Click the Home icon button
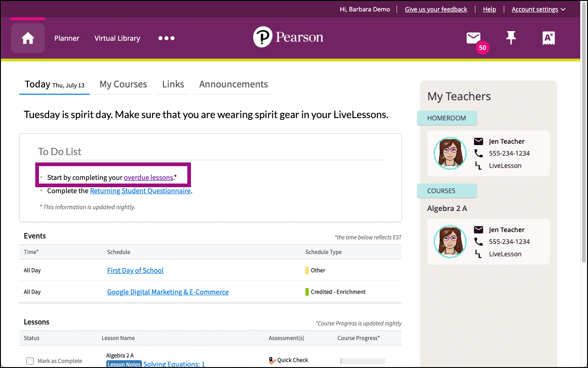Screen dimensions: 588x368 pos(28,38)
